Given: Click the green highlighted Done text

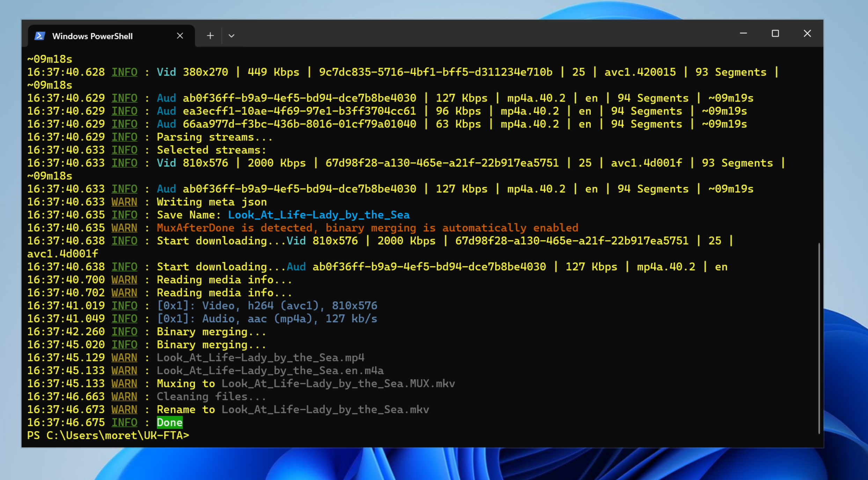Looking at the screenshot, I should coord(169,422).
